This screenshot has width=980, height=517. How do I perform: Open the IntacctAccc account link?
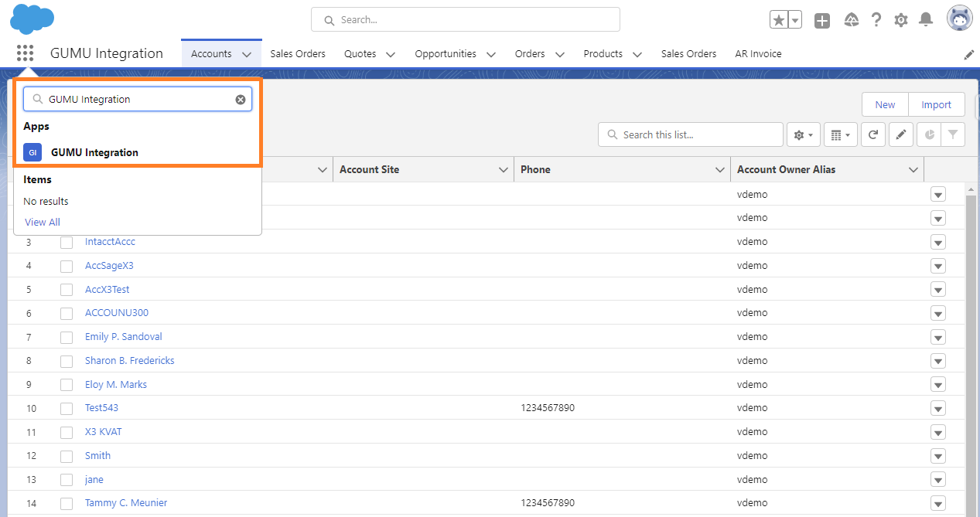click(x=110, y=242)
